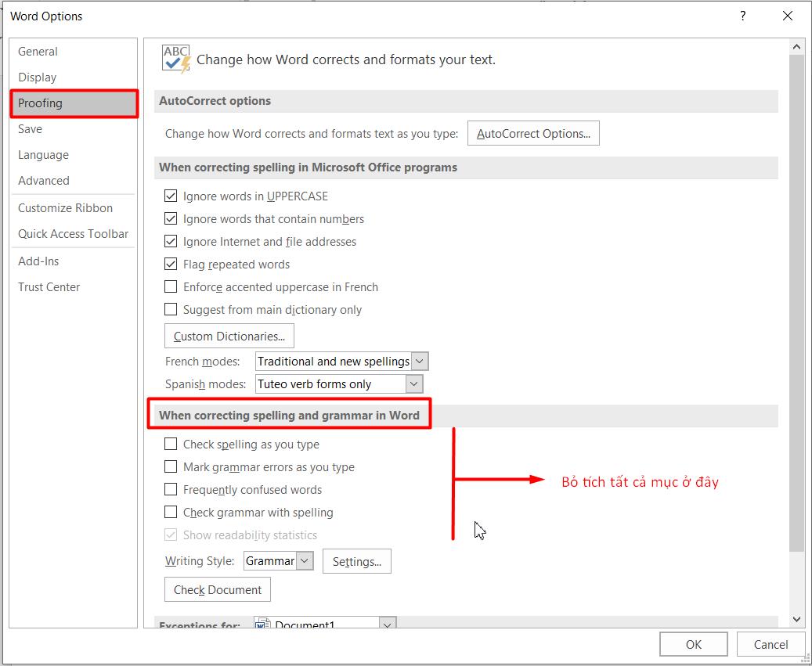
Task: Expand the Spanish modes dropdown
Action: coord(414,384)
